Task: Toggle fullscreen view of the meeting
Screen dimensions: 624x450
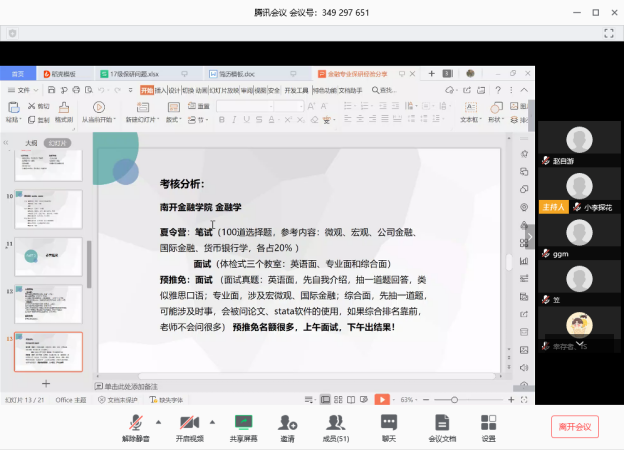Action: [608, 33]
